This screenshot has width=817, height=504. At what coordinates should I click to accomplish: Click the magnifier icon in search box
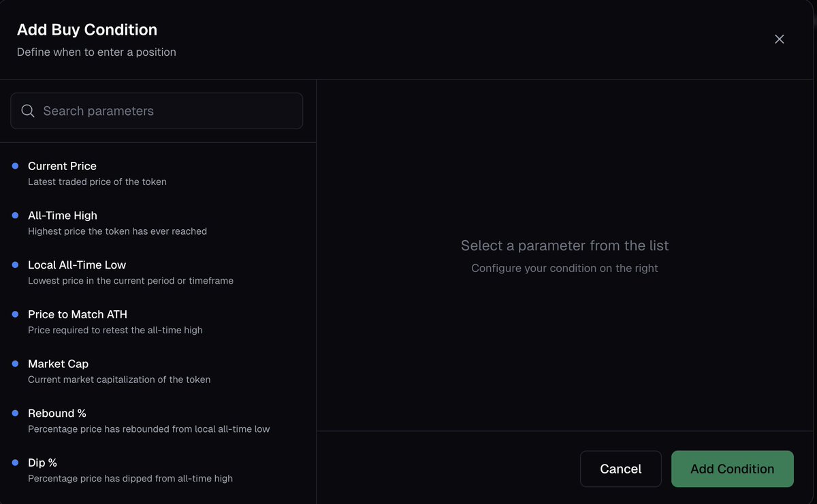[x=28, y=111]
